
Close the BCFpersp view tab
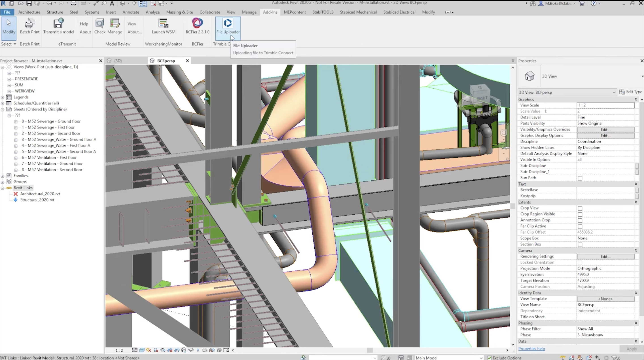pos(187,61)
